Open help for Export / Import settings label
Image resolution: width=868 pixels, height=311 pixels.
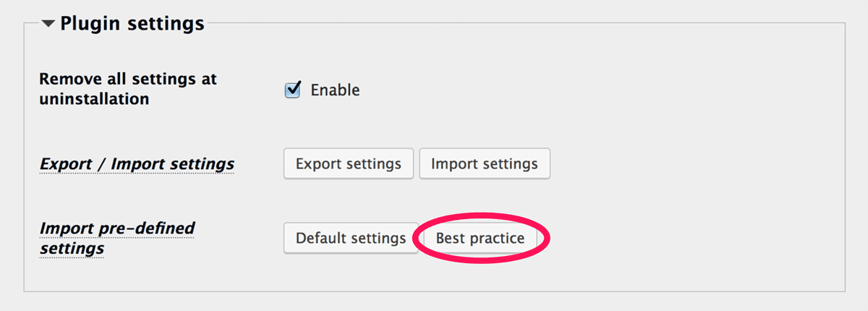[137, 164]
